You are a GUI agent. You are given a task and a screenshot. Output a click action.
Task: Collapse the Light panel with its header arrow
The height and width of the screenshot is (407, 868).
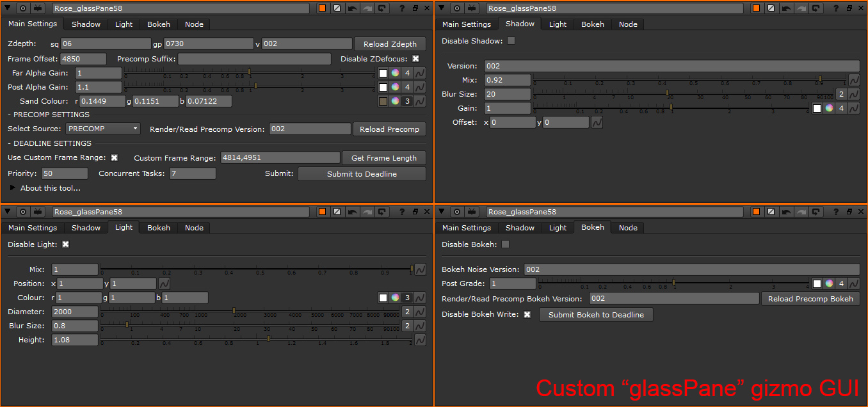[8, 212]
